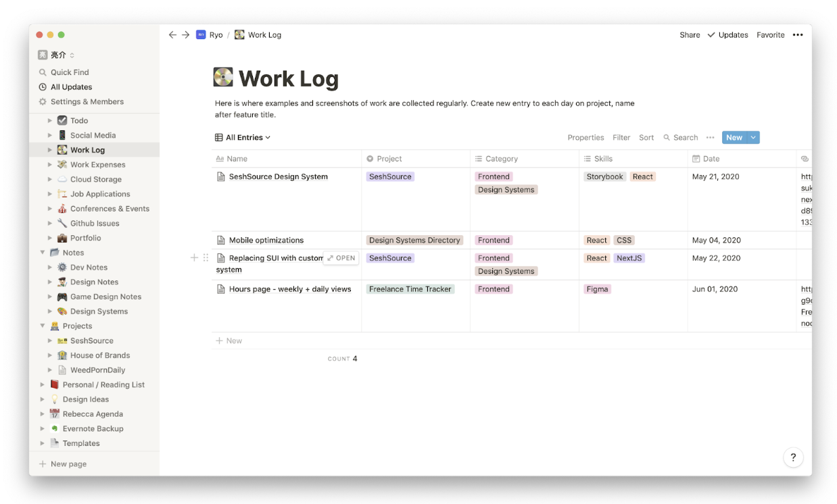Click the Date column header

tap(742, 159)
